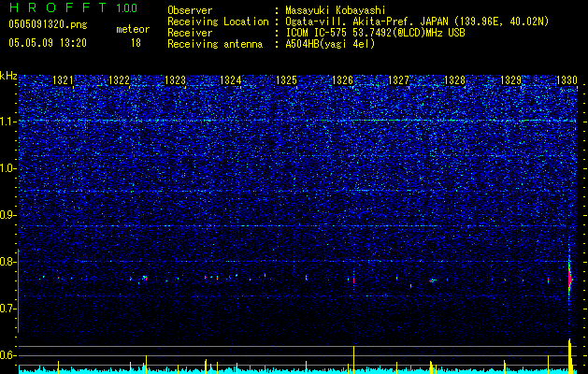The image size is (588, 374).
Task: Click the large magenta meteor echo near 1330
Action: tap(569, 279)
